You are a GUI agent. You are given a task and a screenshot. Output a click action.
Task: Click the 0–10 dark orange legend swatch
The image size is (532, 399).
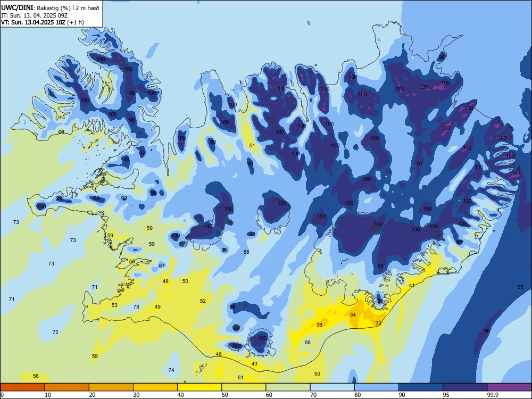pyautogui.click(x=22, y=387)
